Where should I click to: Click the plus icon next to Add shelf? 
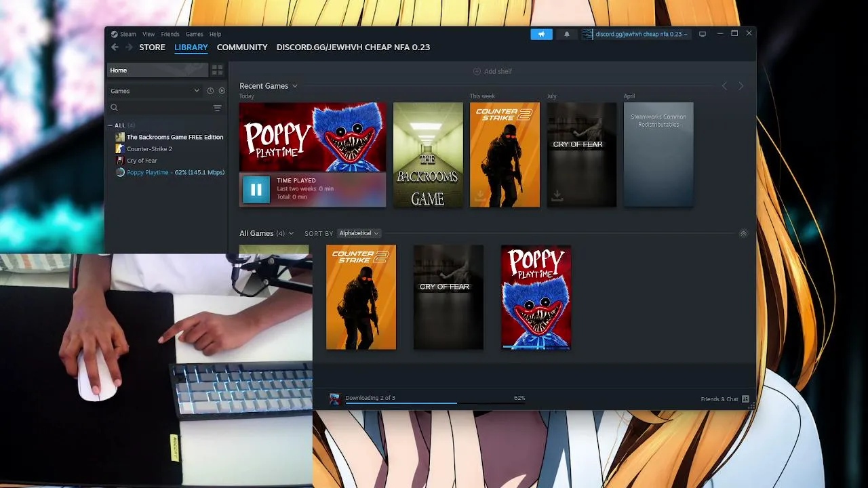tap(477, 71)
